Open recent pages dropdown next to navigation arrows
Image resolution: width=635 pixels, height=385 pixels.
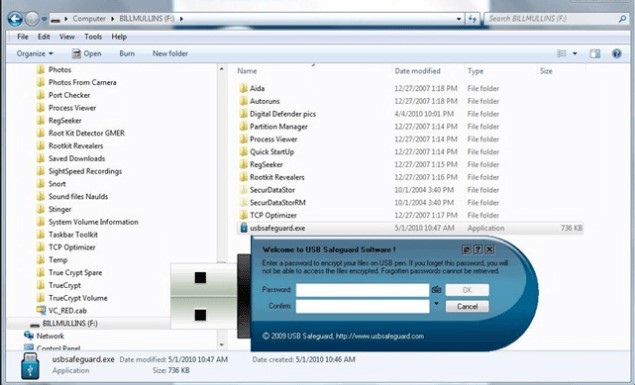tap(44, 19)
